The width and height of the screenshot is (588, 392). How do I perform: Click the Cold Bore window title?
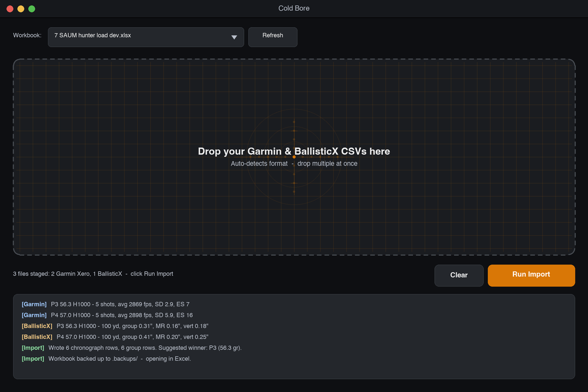click(x=294, y=8)
